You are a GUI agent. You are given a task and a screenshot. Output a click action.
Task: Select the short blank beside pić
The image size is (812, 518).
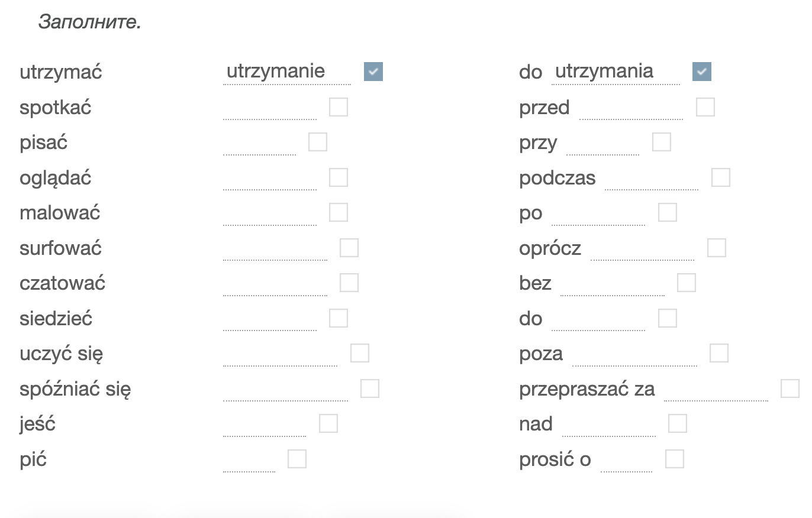tap(249, 460)
